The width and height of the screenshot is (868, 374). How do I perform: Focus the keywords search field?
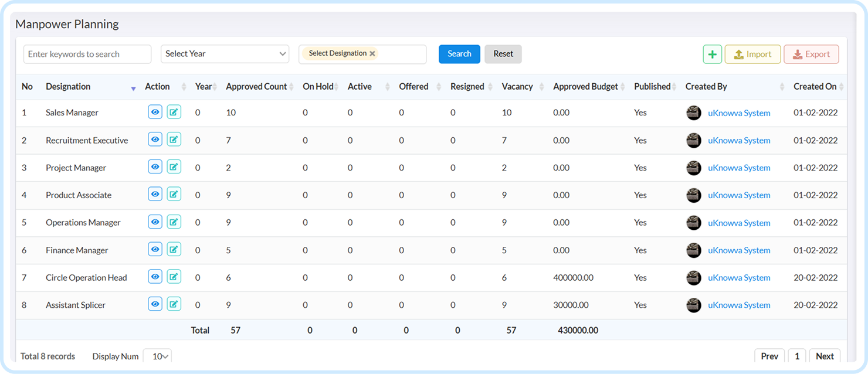click(87, 54)
